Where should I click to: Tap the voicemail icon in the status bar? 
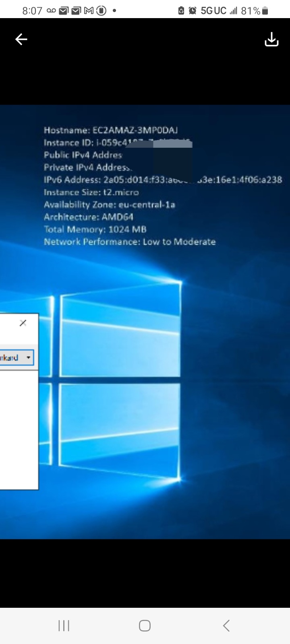tap(51, 11)
